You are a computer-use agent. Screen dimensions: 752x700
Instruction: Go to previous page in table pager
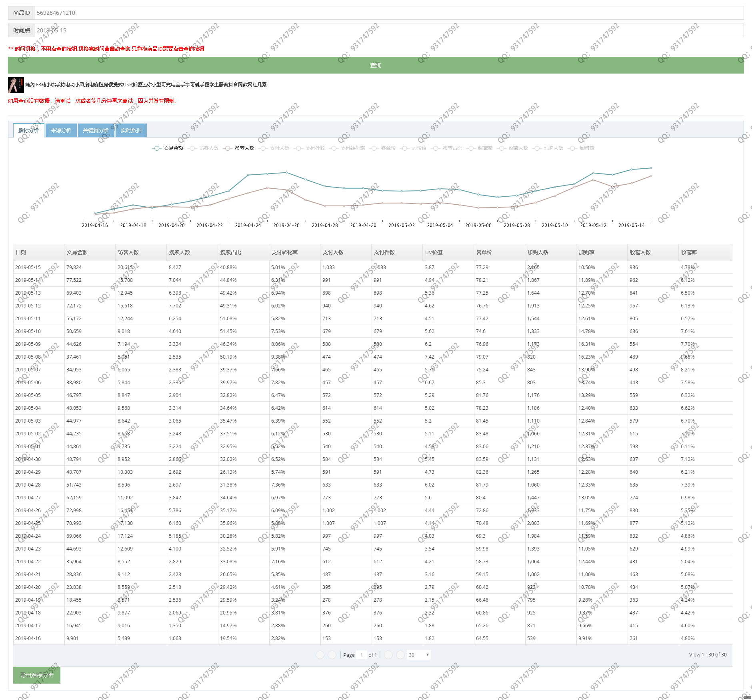tap(332, 655)
